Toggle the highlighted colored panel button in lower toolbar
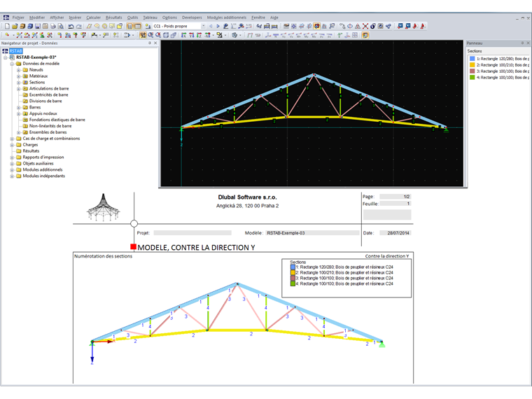The height and width of the screenshot is (399, 532). (x=365, y=35)
